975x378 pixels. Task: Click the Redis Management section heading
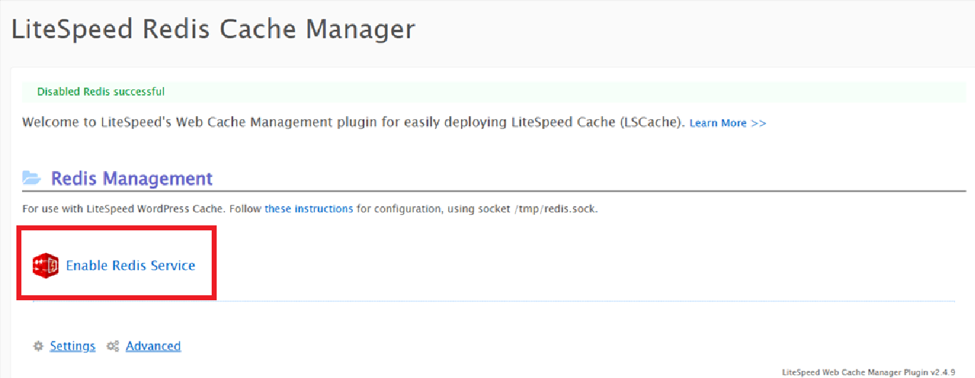pos(131,179)
